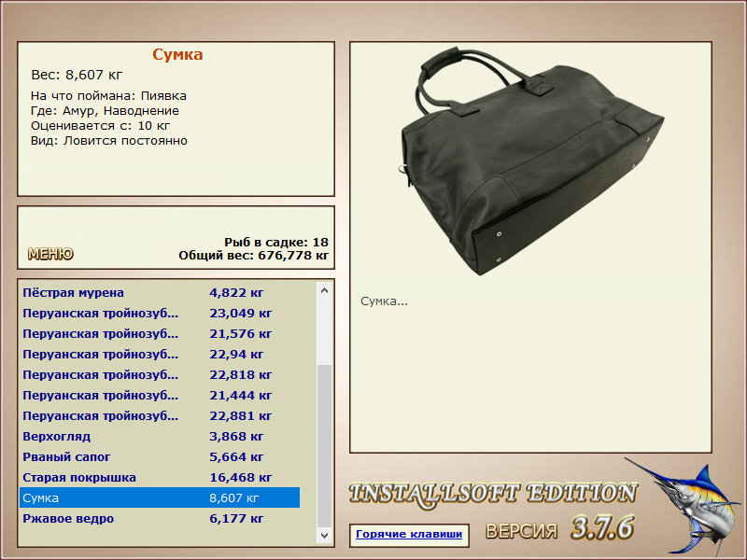
Task: Select Ржавое ведро in the catch list
Action: [160, 518]
